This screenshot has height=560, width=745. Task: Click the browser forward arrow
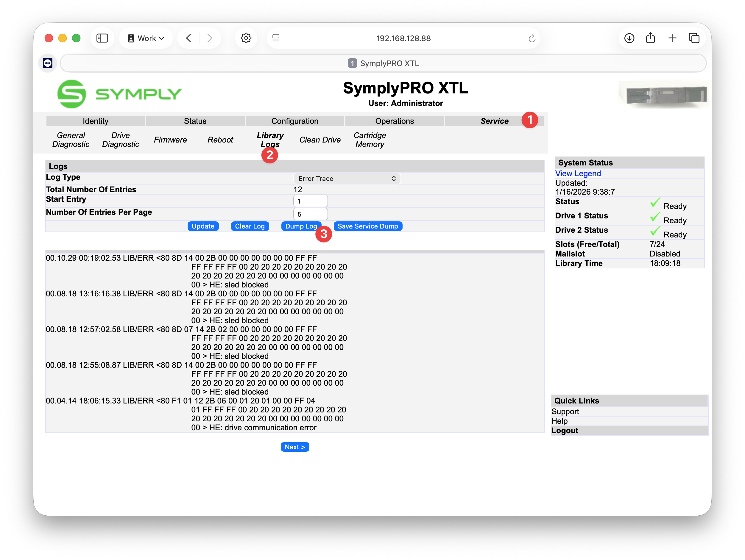tap(210, 38)
